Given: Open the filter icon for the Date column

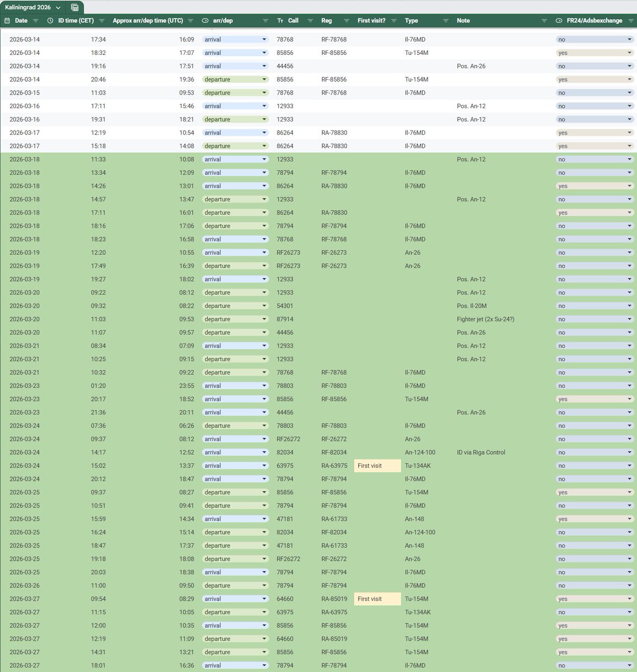Looking at the screenshot, I should pos(36,21).
